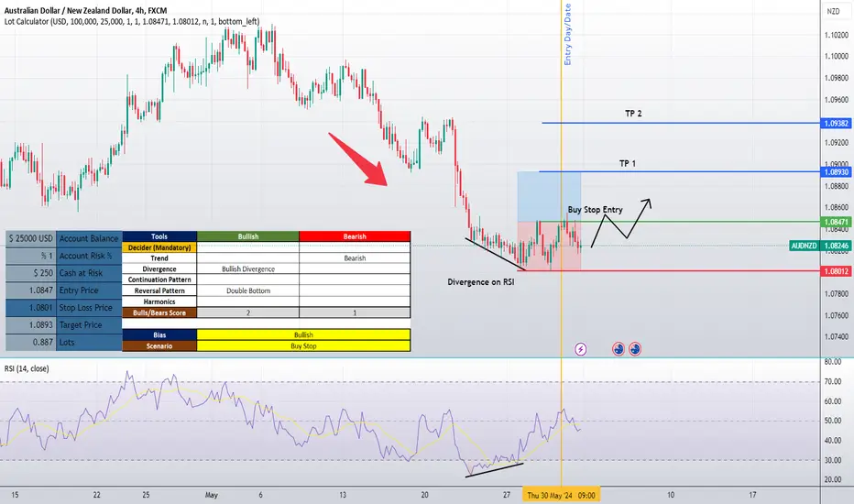Click the Scenario row label

tap(159, 346)
